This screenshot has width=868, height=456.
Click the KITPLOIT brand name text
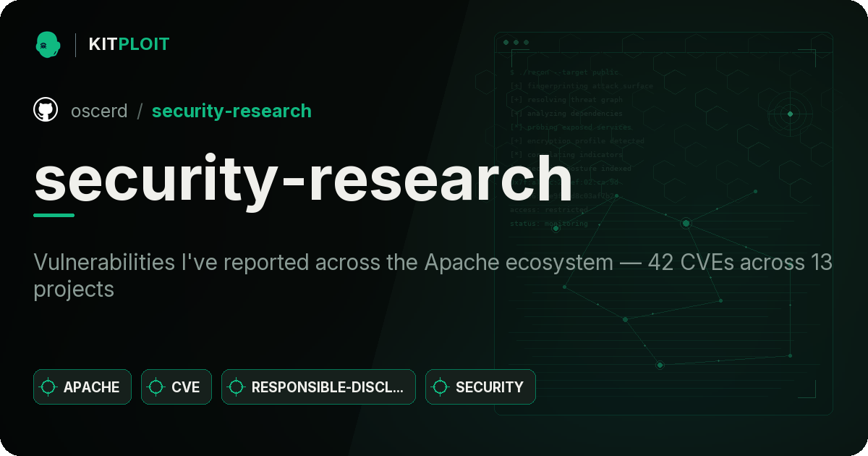tap(129, 44)
